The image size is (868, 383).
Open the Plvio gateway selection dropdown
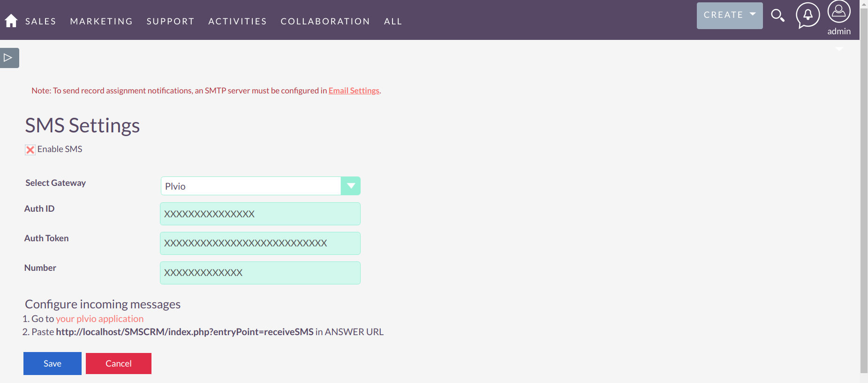[260, 186]
